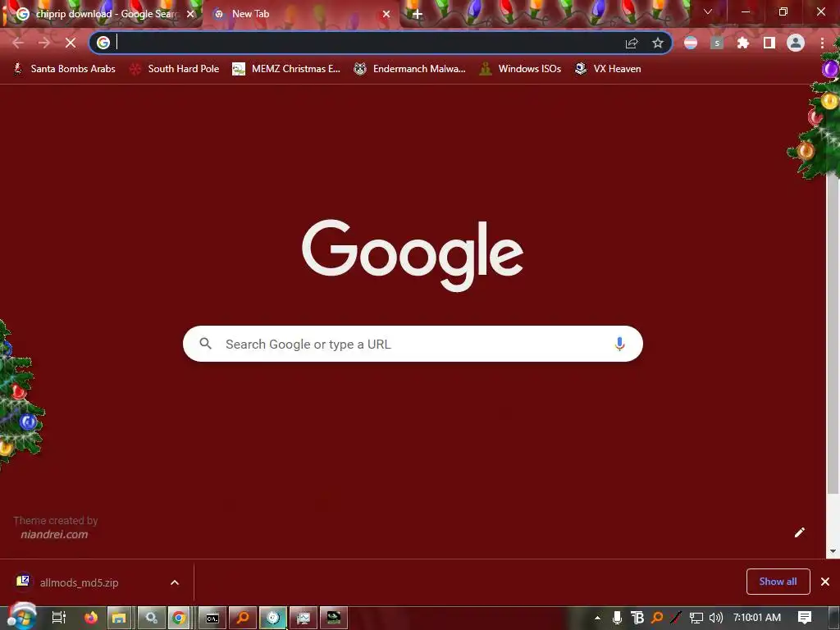Open the orange magnifier app in the taskbar
The height and width of the screenshot is (630, 840).
click(243, 618)
